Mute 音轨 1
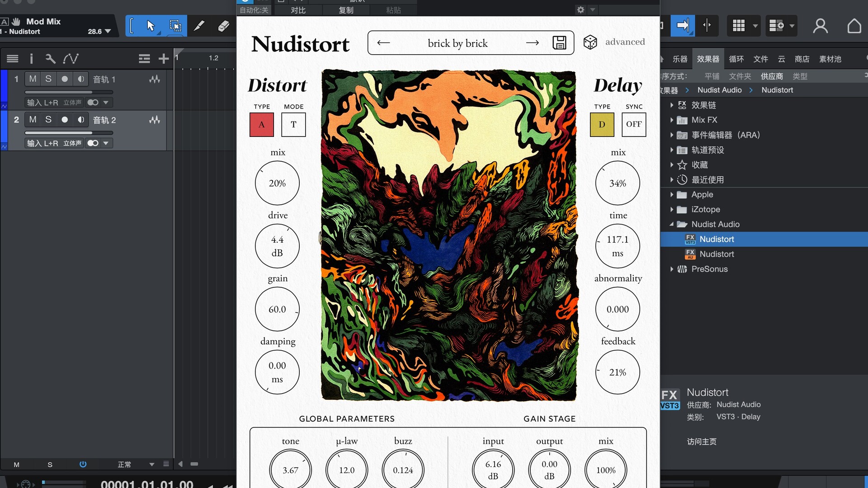This screenshot has height=488, width=868. coord(33,79)
